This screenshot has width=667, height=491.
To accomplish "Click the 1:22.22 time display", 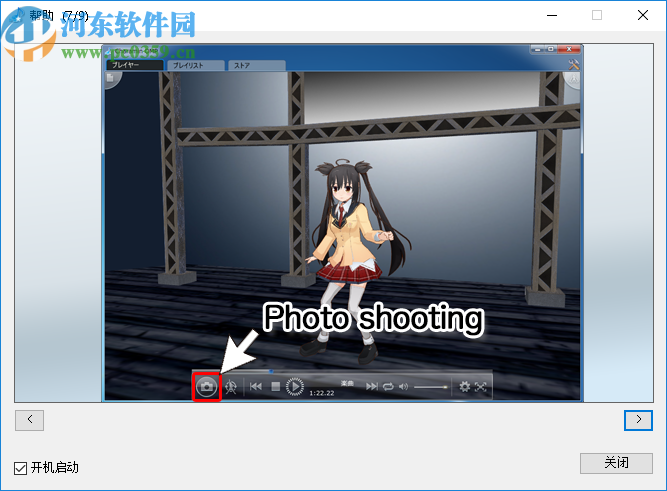I will point(322,393).
